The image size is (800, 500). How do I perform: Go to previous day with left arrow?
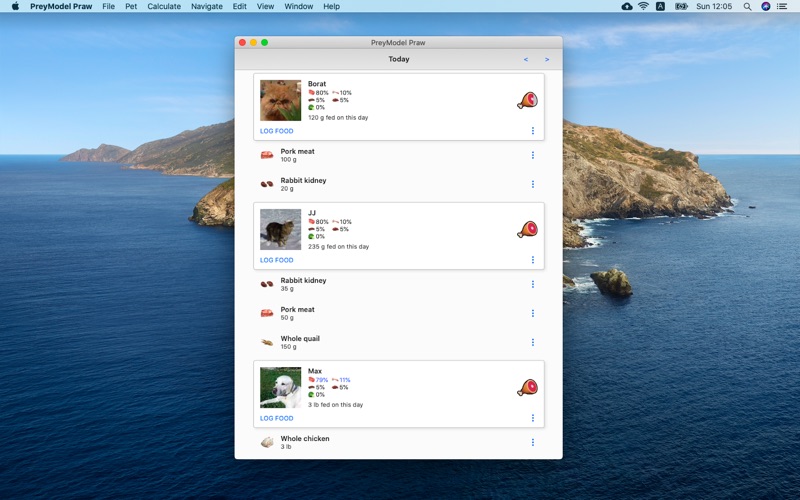point(526,60)
